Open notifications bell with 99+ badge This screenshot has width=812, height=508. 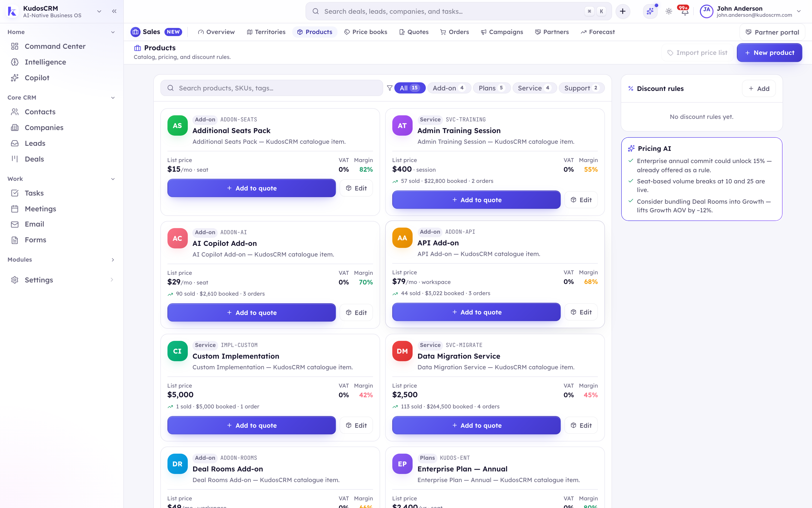(685, 11)
